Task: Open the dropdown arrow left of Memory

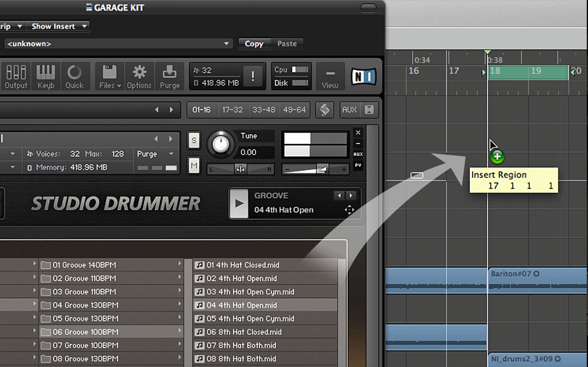Action: click(x=12, y=168)
